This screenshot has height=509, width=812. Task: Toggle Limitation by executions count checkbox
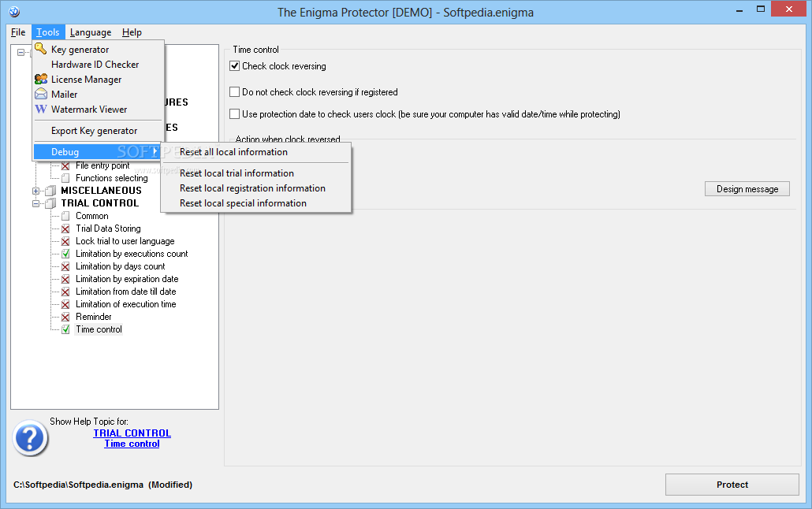click(65, 254)
